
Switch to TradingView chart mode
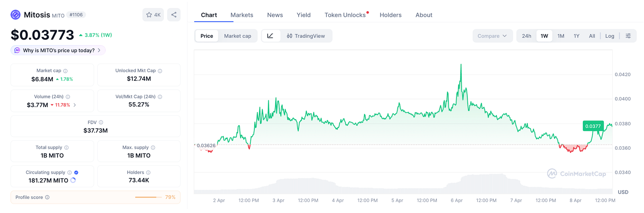(x=306, y=36)
